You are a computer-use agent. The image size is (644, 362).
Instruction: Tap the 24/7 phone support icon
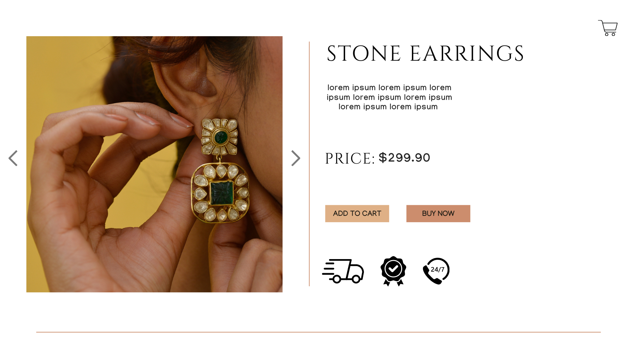436,271
